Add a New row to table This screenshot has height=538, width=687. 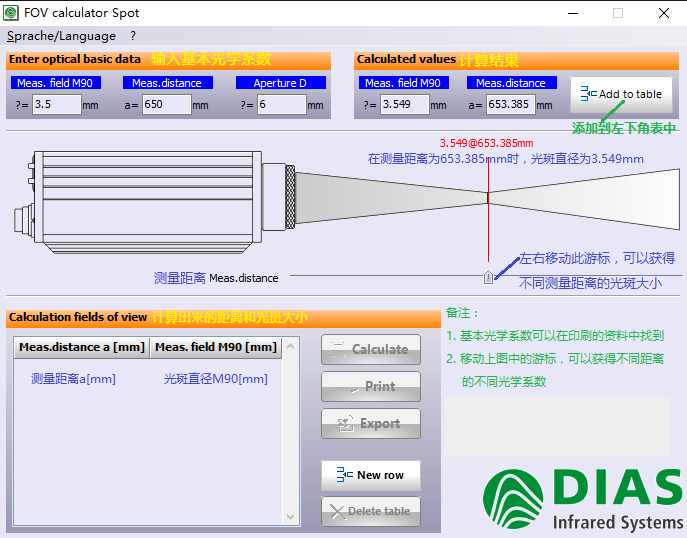click(x=370, y=475)
